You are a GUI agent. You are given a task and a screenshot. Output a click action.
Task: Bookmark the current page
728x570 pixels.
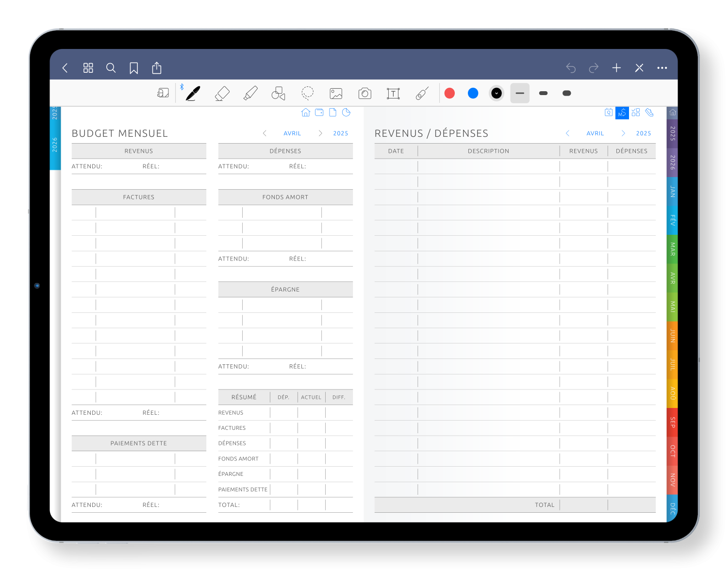[x=134, y=68]
